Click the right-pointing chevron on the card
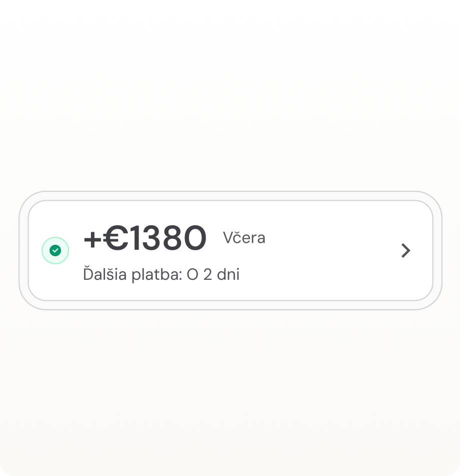Screen dimensions: 460x476 (405, 251)
